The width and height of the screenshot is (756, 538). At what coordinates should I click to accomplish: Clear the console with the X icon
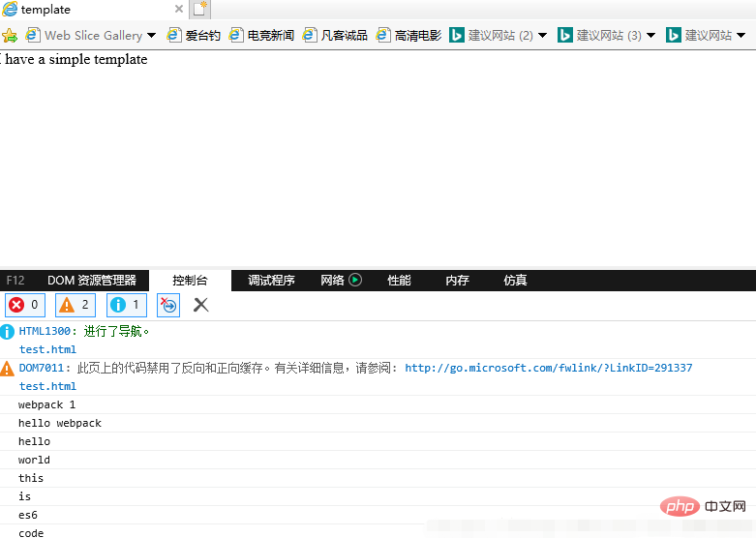[x=200, y=305]
